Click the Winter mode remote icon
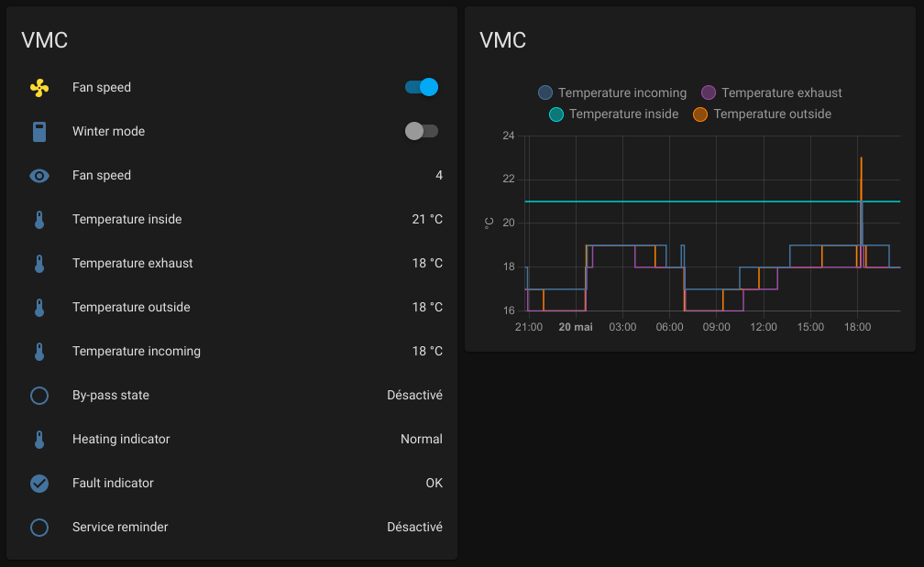 [38, 132]
